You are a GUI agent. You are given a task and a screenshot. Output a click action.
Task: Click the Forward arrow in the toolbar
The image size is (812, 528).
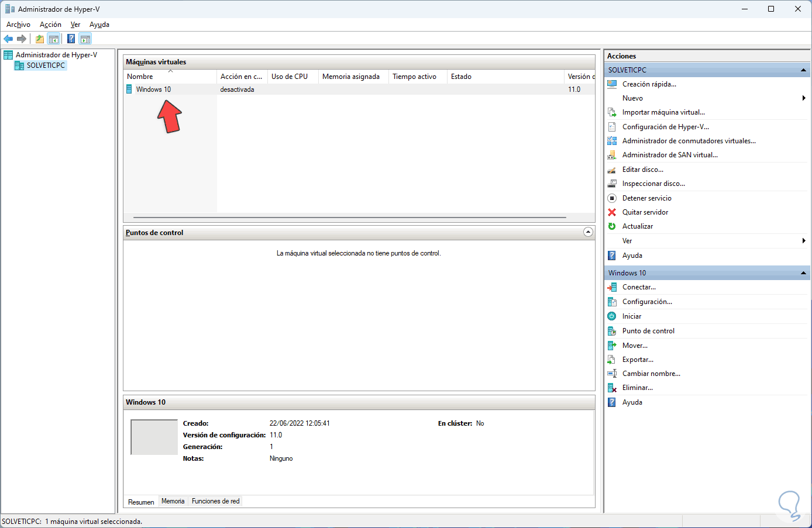[22, 39]
